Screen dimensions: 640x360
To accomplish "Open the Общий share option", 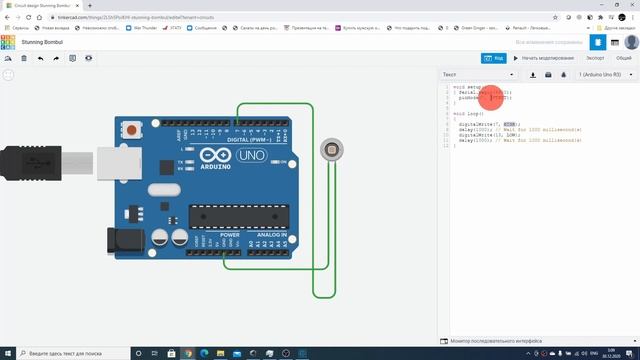I will click(623, 58).
